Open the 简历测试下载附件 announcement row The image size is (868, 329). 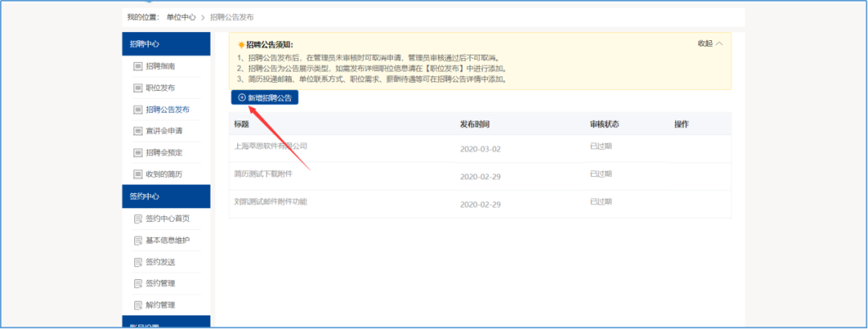tap(263, 174)
